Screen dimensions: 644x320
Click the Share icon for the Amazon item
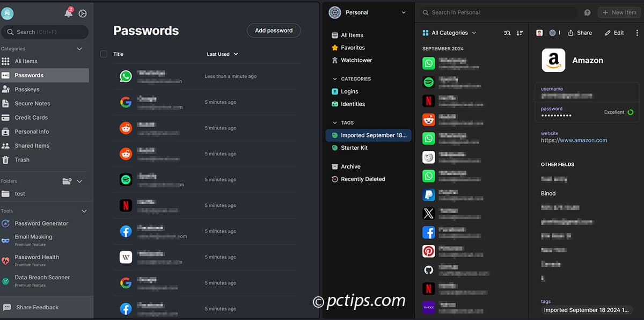pos(580,33)
